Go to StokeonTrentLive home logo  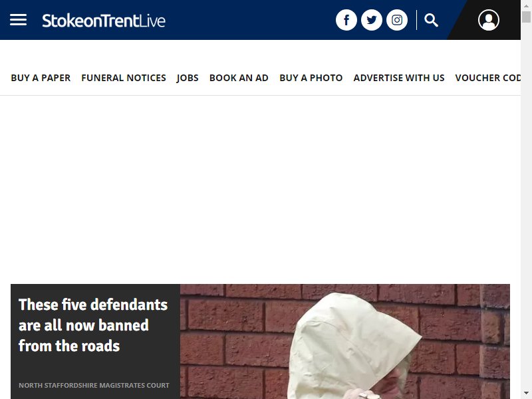tap(104, 21)
